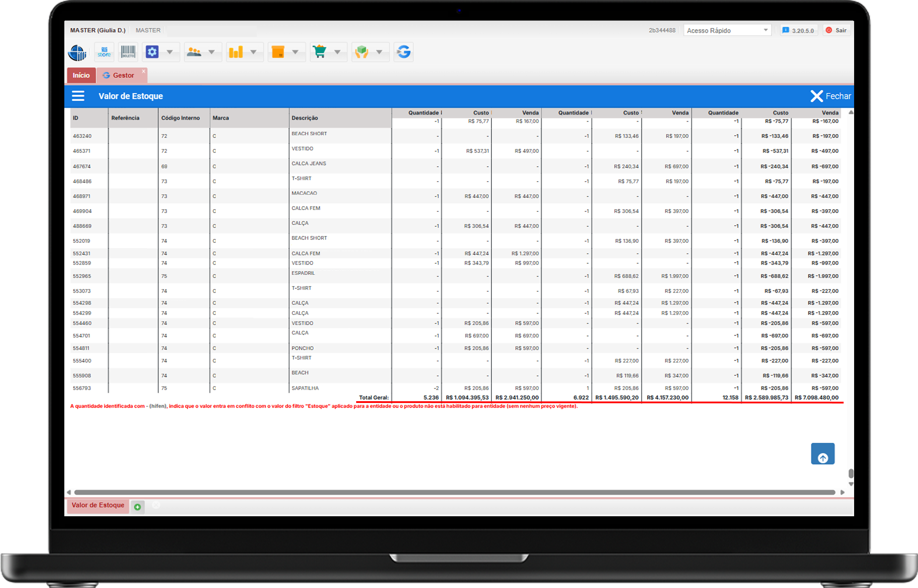The width and height of the screenshot is (918, 588).
Task: Click the blue G Gestor toolbar icon
Action: [403, 52]
